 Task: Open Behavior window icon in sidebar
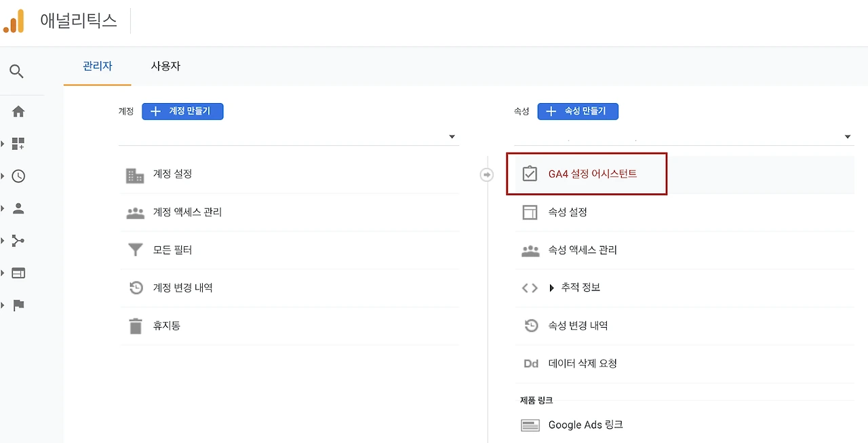(x=18, y=273)
